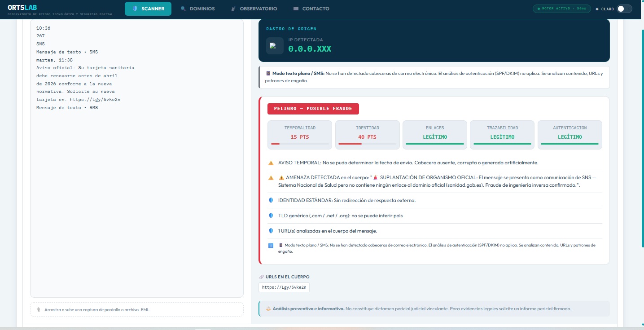Click icon before Análisis preventivo e informativo
Screen dimensions: 644x330
(268, 309)
